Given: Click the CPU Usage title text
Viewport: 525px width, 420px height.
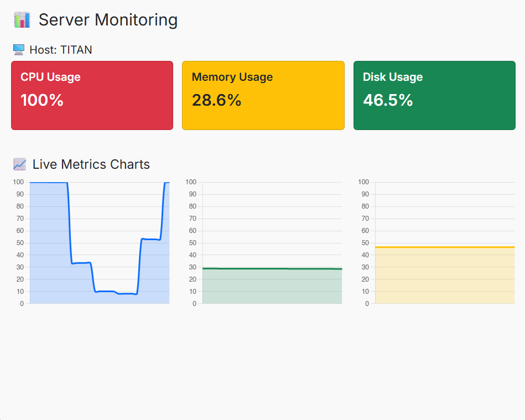Looking at the screenshot, I should click(50, 77).
